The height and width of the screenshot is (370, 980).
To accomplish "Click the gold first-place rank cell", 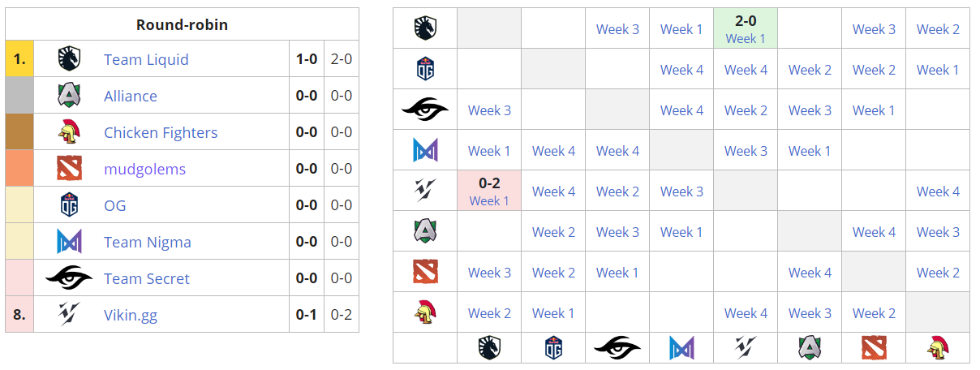I will (x=19, y=59).
